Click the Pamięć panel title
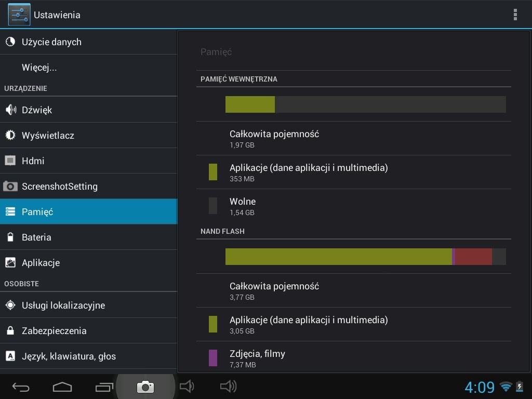 (x=216, y=52)
